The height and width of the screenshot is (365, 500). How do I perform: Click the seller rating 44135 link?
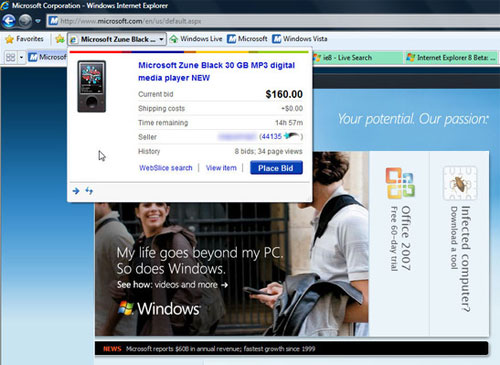(272, 136)
